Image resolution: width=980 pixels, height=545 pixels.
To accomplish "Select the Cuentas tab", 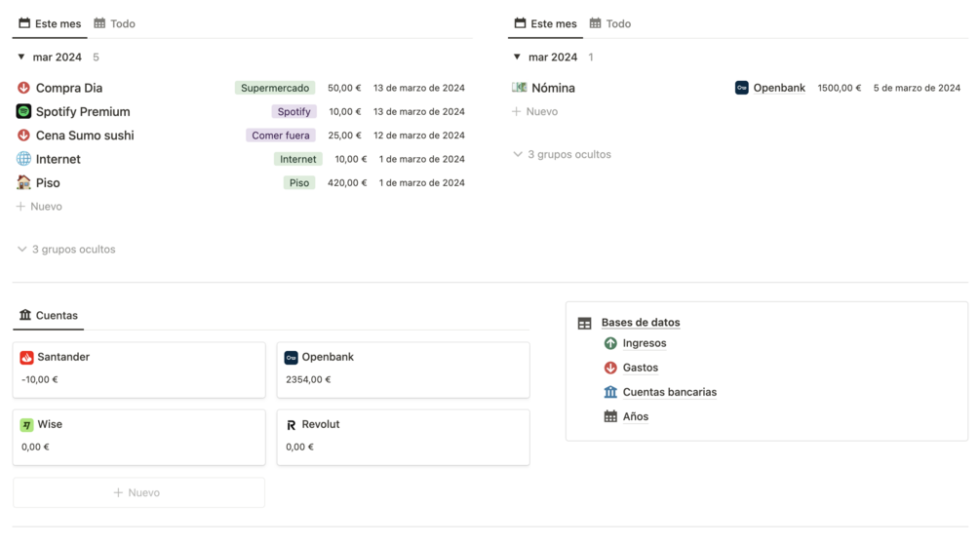I will click(49, 316).
